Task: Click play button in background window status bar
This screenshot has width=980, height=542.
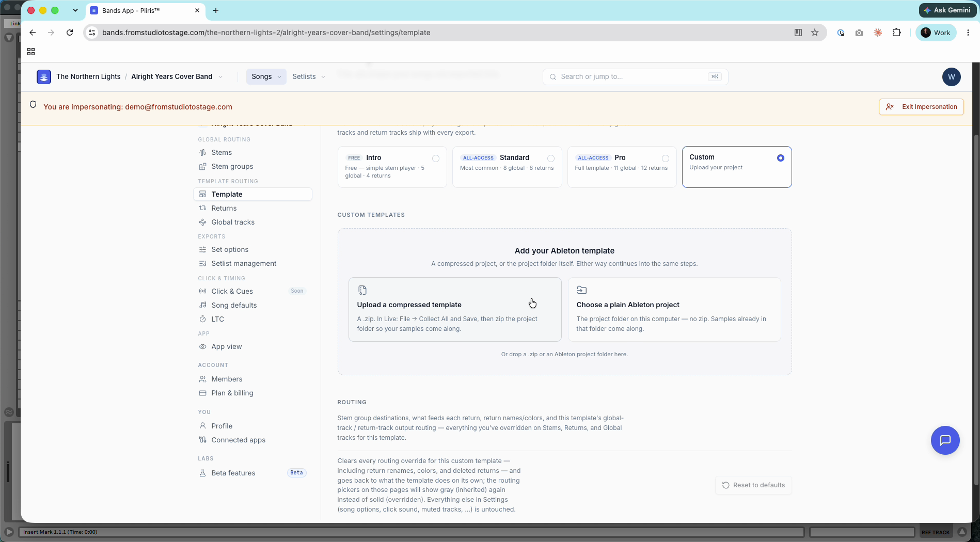Action: [9, 532]
